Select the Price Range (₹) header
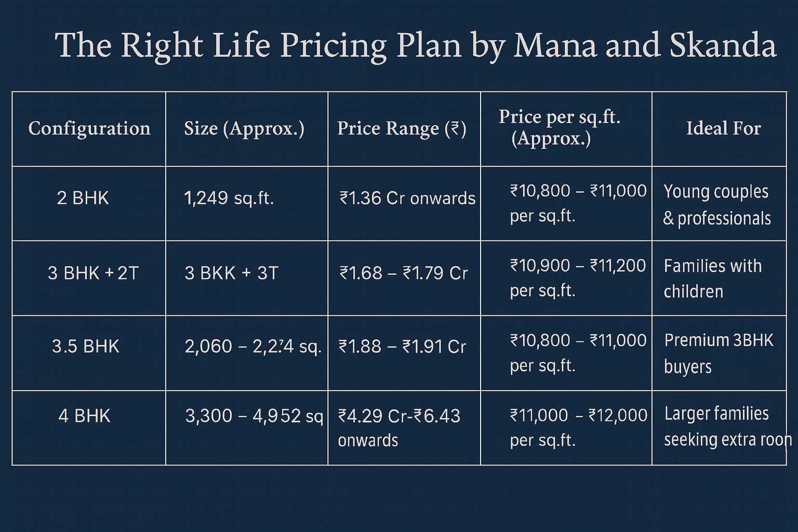 point(402,128)
